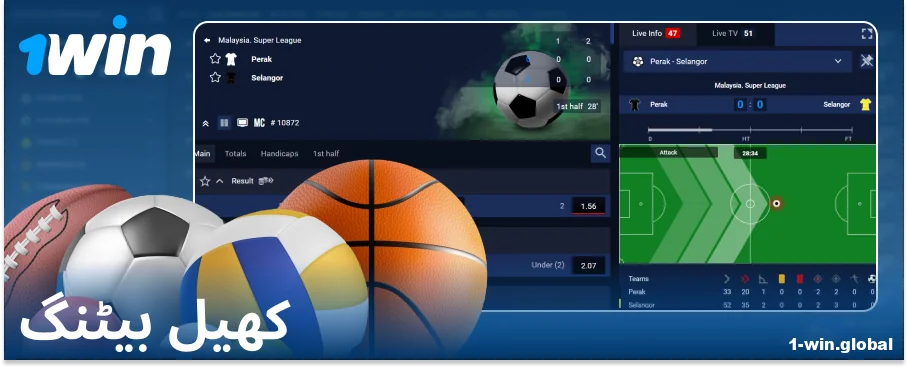This screenshot has width=908, height=368.
Task: Switch to the Handicaps tab
Action: [x=279, y=154]
